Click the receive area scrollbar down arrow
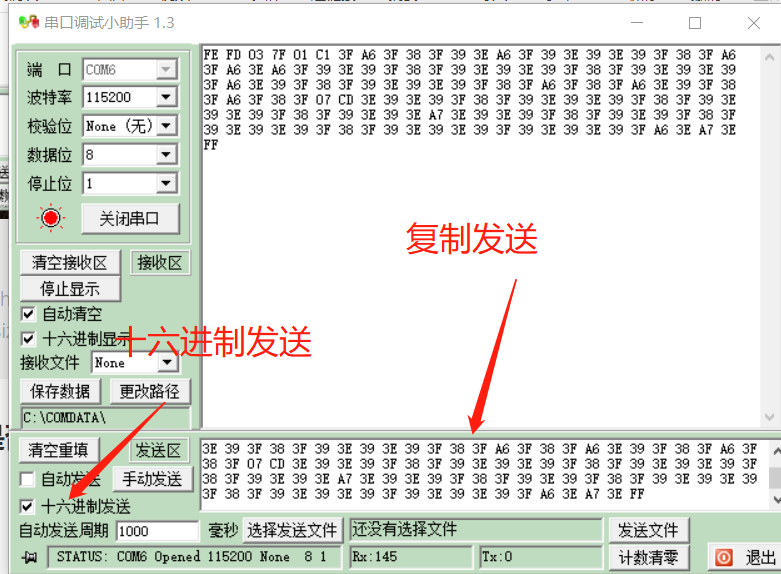 [769, 417]
